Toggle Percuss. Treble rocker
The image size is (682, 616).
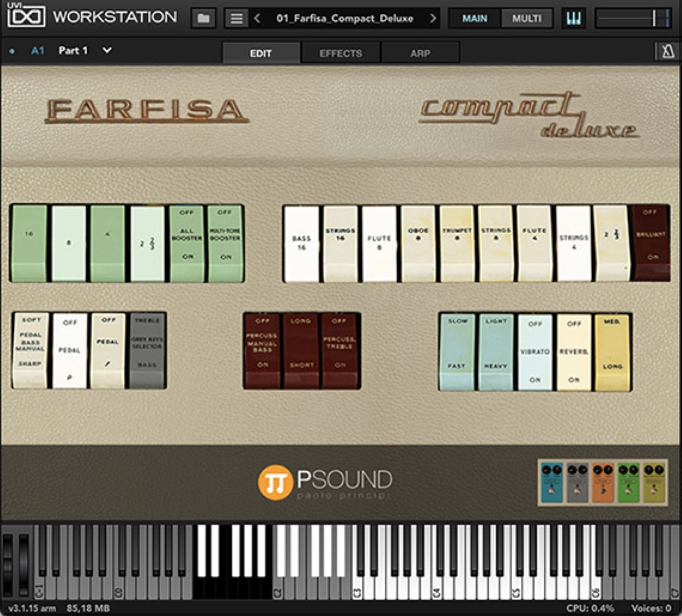tap(340, 351)
